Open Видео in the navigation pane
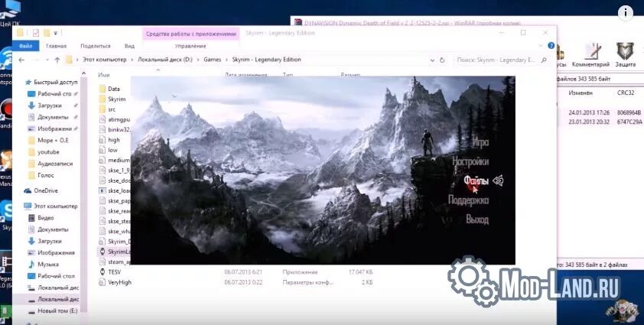The height and width of the screenshot is (325, 644). 41,218
